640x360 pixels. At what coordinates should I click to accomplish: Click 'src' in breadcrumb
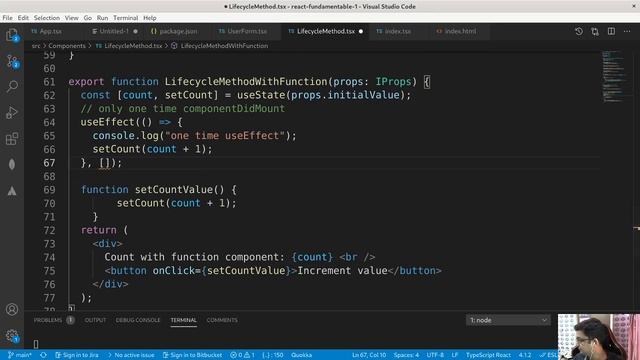pos(36,46)
